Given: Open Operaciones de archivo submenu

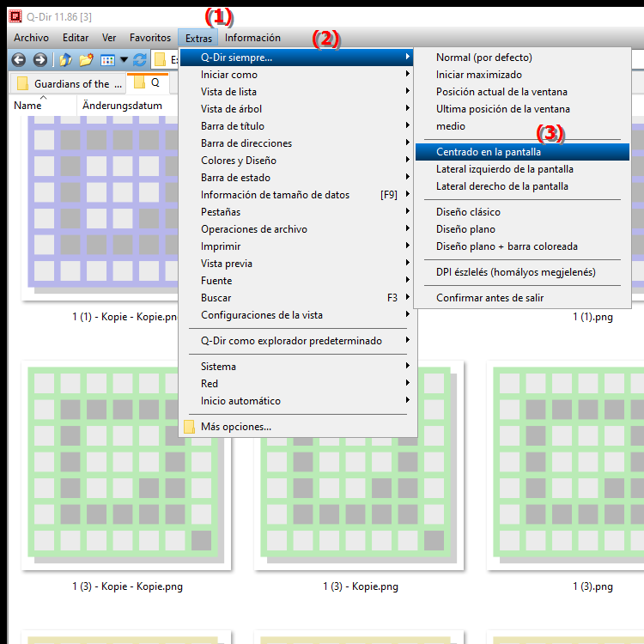Looking at the screenshot, I should pos(296,229).
